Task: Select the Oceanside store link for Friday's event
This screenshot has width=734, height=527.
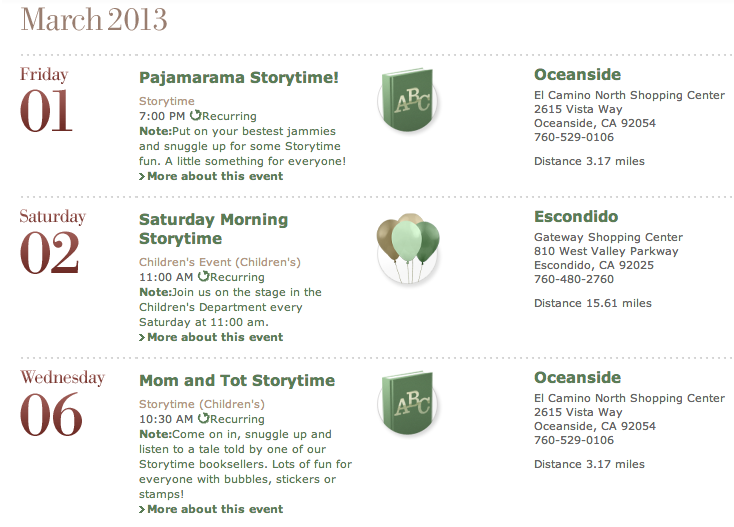Action: click(577, 75)
